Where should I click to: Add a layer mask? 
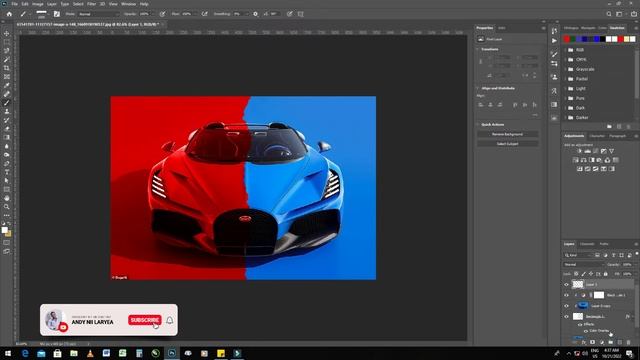[x=593, y=342]
